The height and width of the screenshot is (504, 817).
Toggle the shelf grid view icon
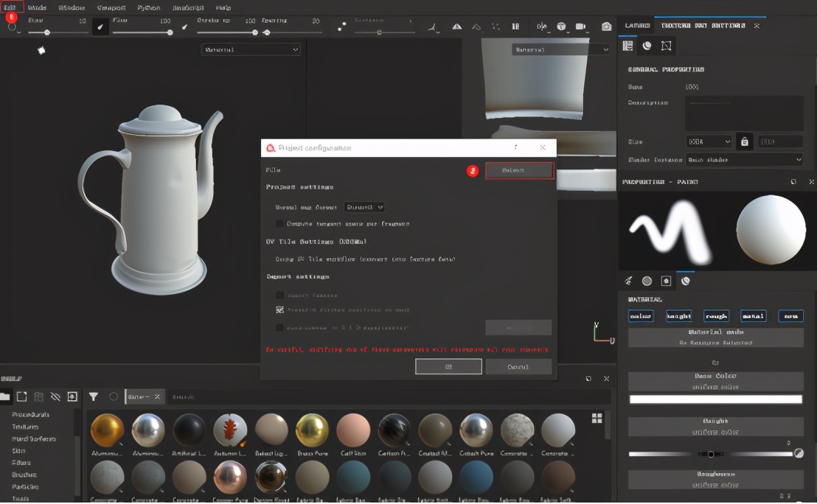point(597,419)
